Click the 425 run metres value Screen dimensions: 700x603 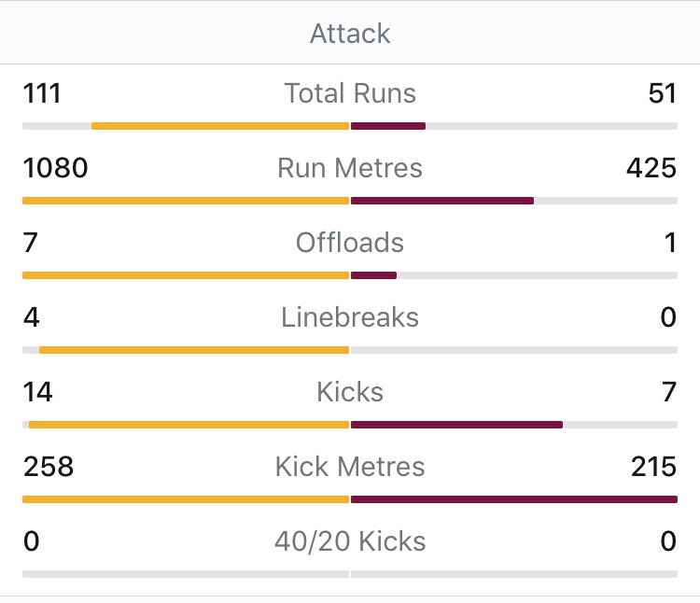click(651, 168)
